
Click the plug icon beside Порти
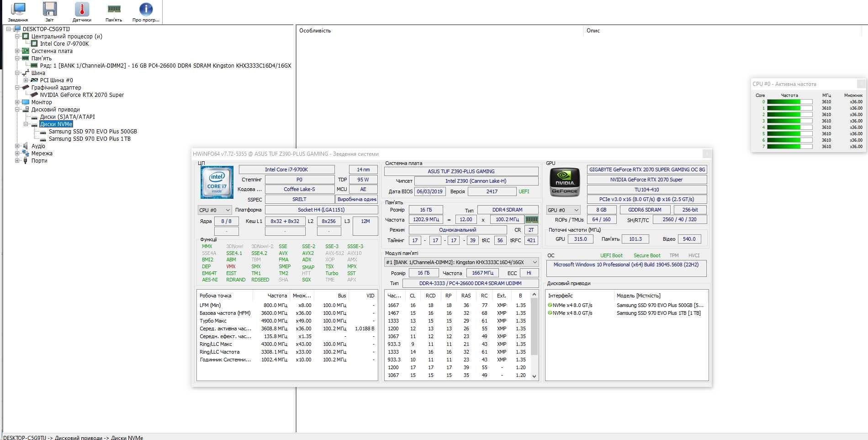pyautogui.click(x=26, y=160)
